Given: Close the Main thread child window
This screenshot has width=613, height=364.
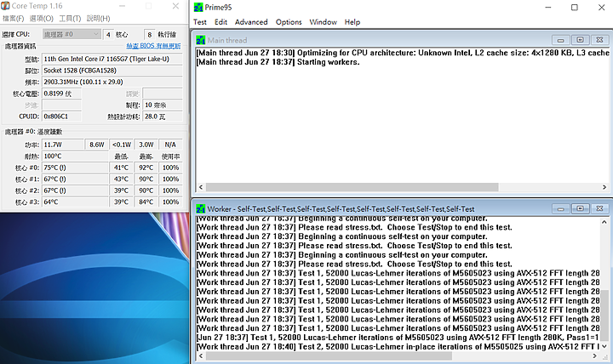Looking at the screenshot, I should point(599,40).
